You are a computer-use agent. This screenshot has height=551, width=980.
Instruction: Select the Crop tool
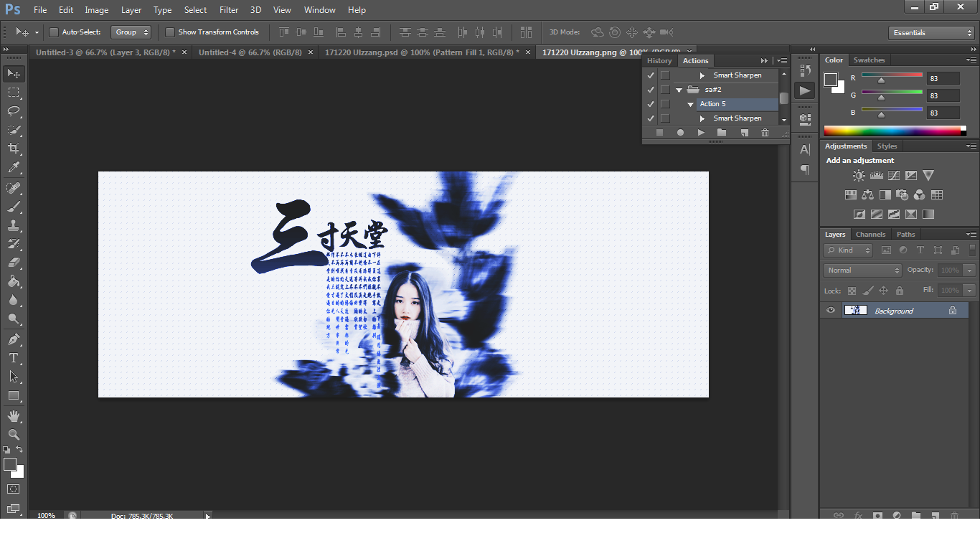14,149
